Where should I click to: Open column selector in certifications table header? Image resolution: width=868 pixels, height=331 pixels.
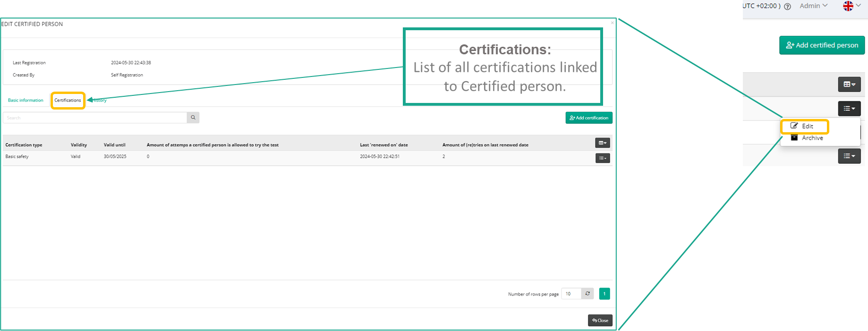(x=603, y=143)
